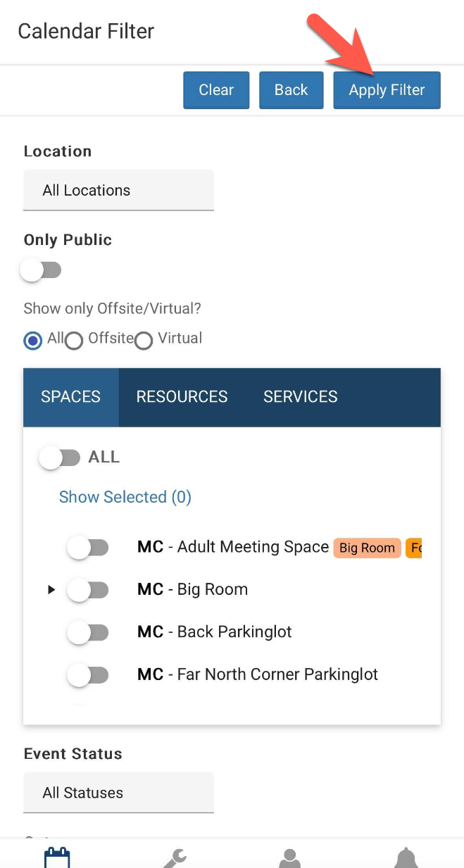The width and height of the screenshot is (464, 868).
Task: Click the Apply Filter button
Action: 387,90
